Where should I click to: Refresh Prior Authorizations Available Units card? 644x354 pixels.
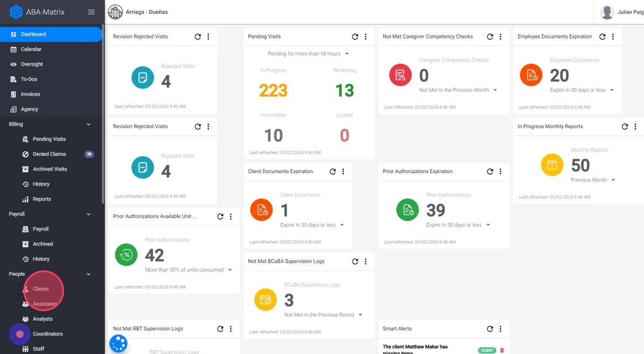(220, 217)
